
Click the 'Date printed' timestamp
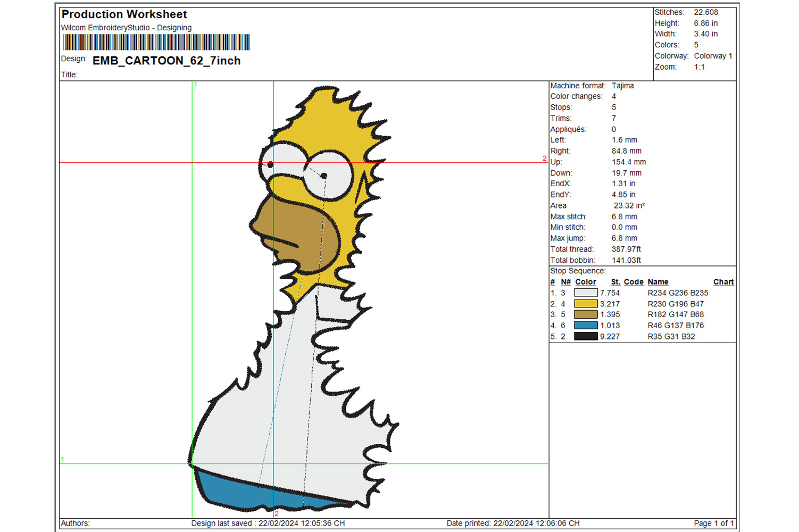pyautogui.click(x=513, y=523)
